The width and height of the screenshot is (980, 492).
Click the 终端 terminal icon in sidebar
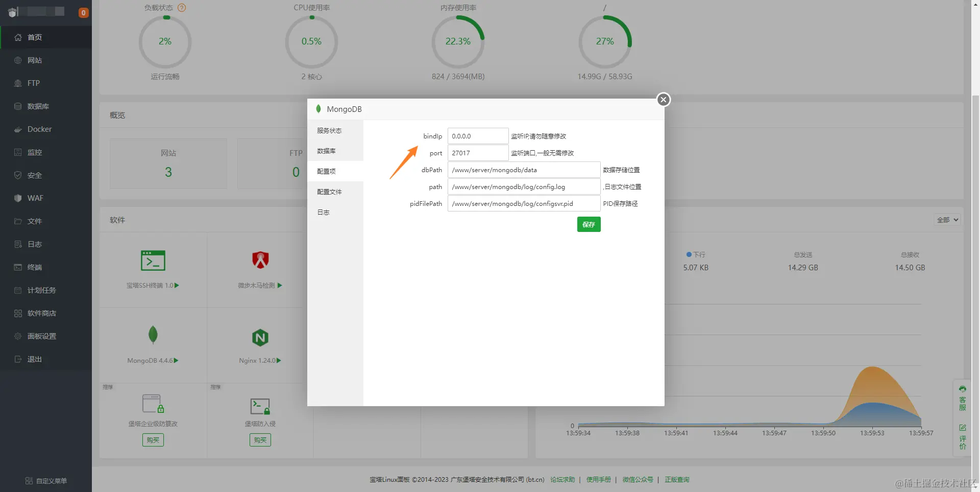tap(18, 267)
